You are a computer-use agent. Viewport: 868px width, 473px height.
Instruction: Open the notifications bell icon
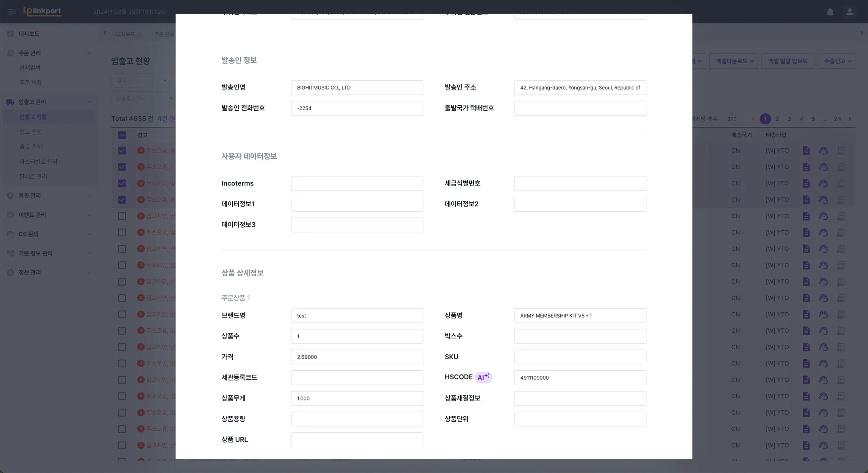pos(830,12)
